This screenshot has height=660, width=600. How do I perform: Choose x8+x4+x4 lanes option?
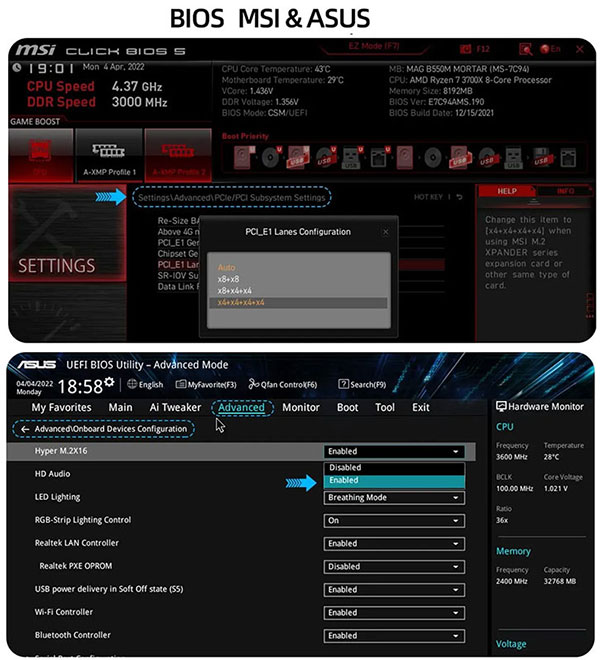pos(235,291)
